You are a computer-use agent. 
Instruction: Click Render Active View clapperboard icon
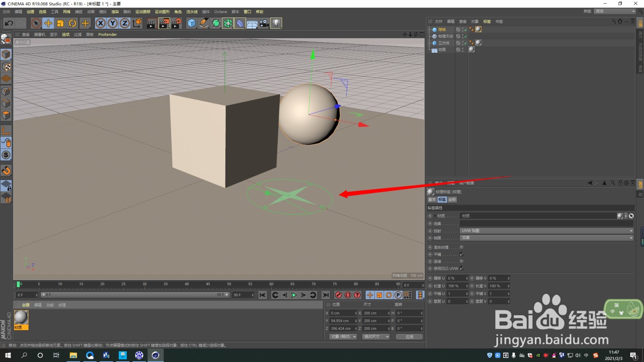(151, 23)
